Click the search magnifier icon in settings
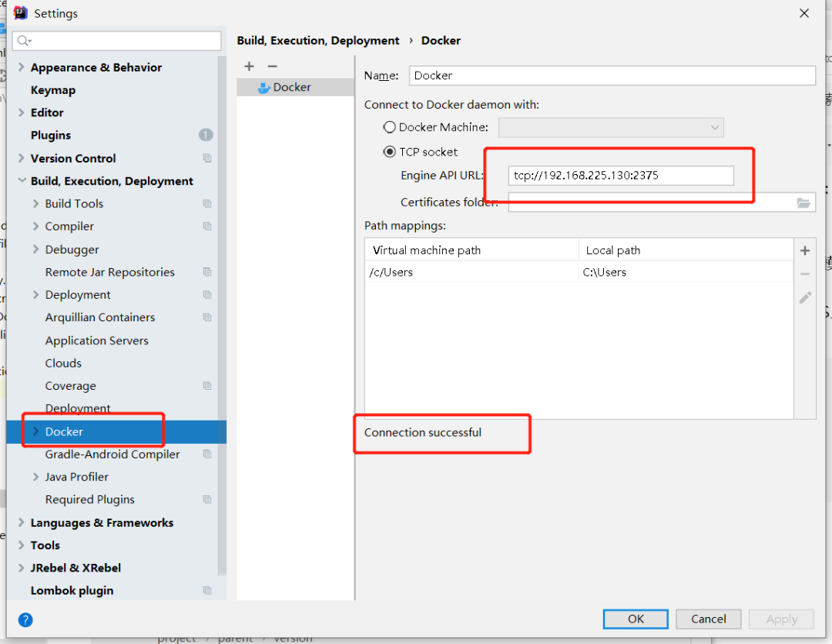The height and width of the screenshot is (644, 832). tap(24, 41)
